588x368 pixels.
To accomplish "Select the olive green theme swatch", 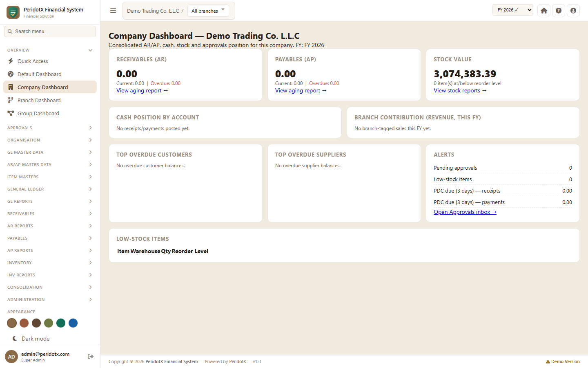I will tap(49, 323).
